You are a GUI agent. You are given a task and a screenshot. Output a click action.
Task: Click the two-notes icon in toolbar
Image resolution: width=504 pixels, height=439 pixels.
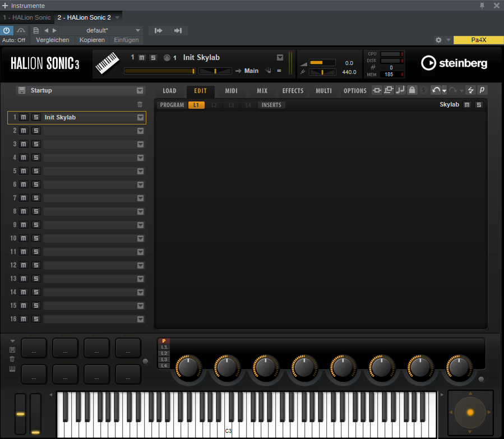[x=400, y=90]
